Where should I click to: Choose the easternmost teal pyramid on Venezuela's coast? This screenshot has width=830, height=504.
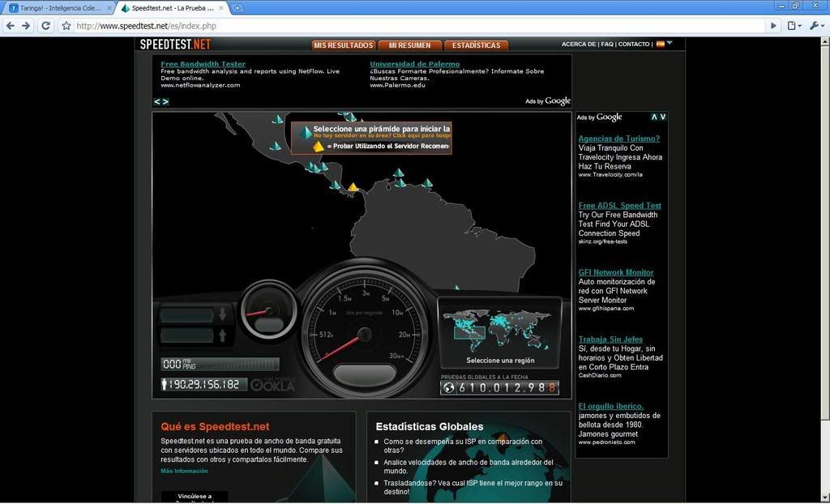coord(427,183)
